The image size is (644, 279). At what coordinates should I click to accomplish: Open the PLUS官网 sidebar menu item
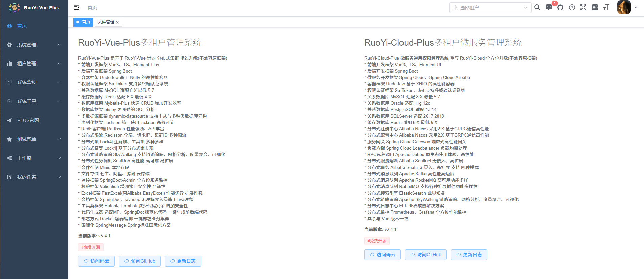click(x=34, y=120)
